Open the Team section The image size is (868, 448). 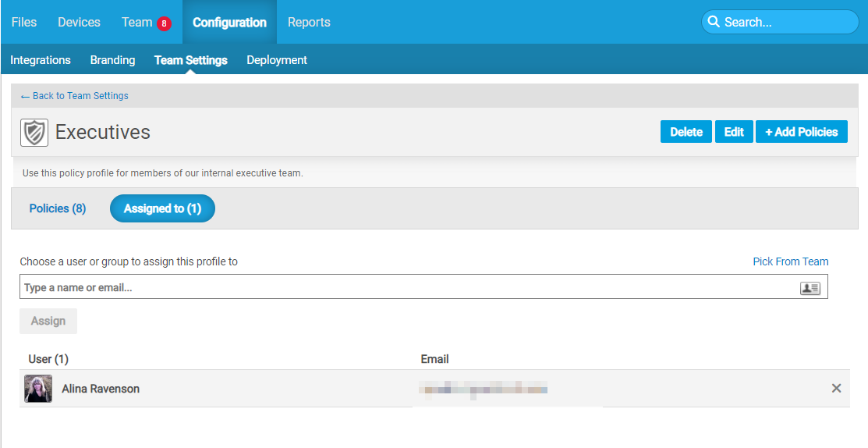136,22
